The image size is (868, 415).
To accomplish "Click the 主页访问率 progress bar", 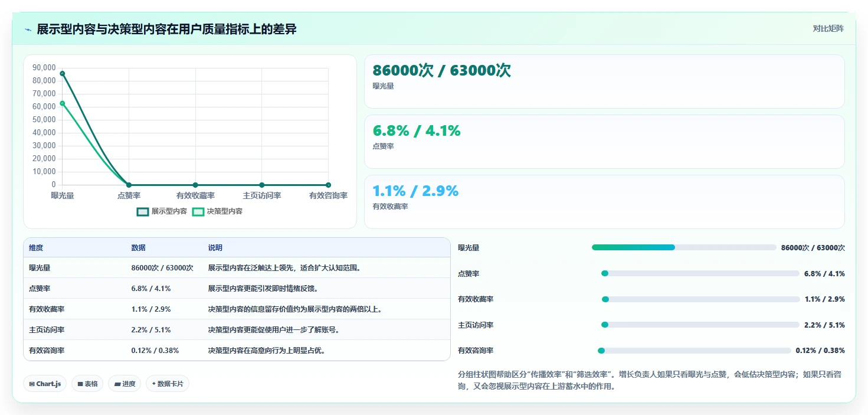I will pyautogui.click(x=700, y=325).
